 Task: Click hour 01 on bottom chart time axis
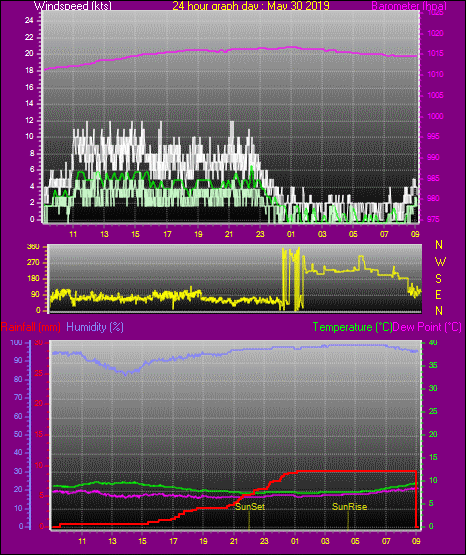(x=294, y=541)
